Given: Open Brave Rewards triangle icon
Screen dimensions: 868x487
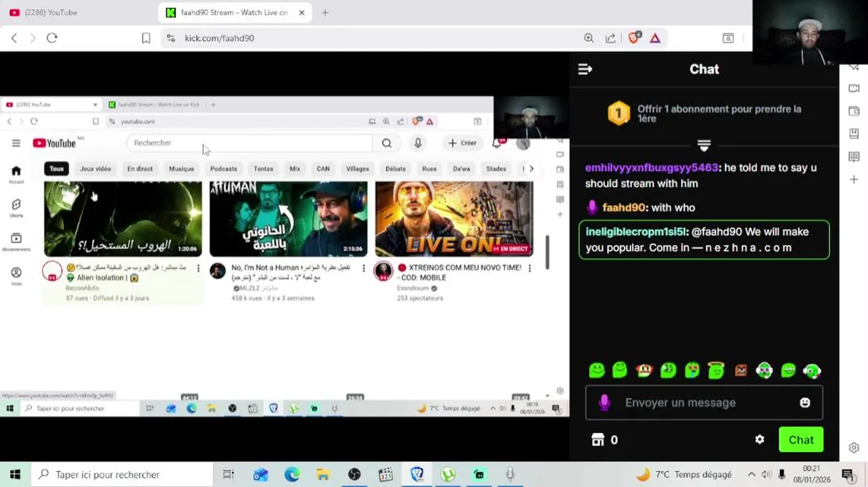Looking at the screenshot, I should click(655, 38).
